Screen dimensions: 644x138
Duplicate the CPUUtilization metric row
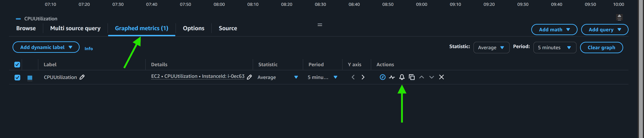pyautogui.click(x=412, y=77)
